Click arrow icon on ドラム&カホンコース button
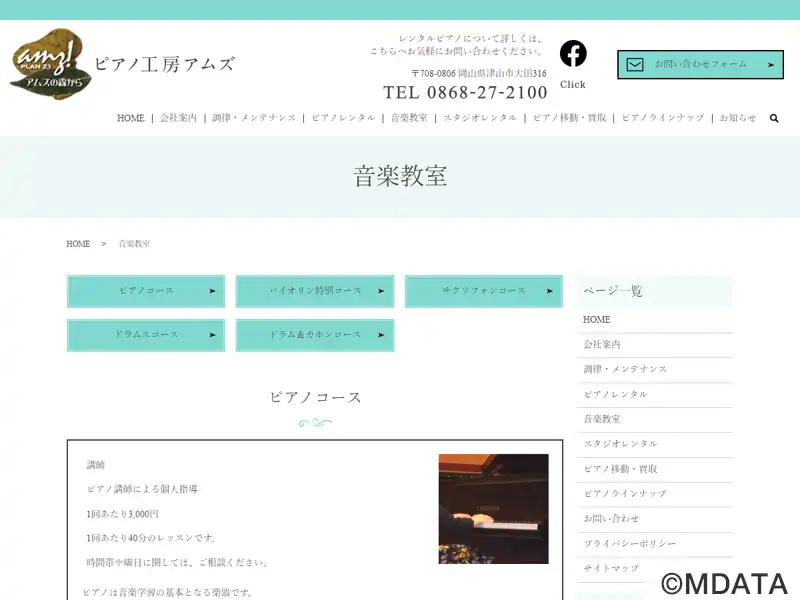The width and height of the screenshot is (800, 600). pyautogui.click(x=381, y=335)
